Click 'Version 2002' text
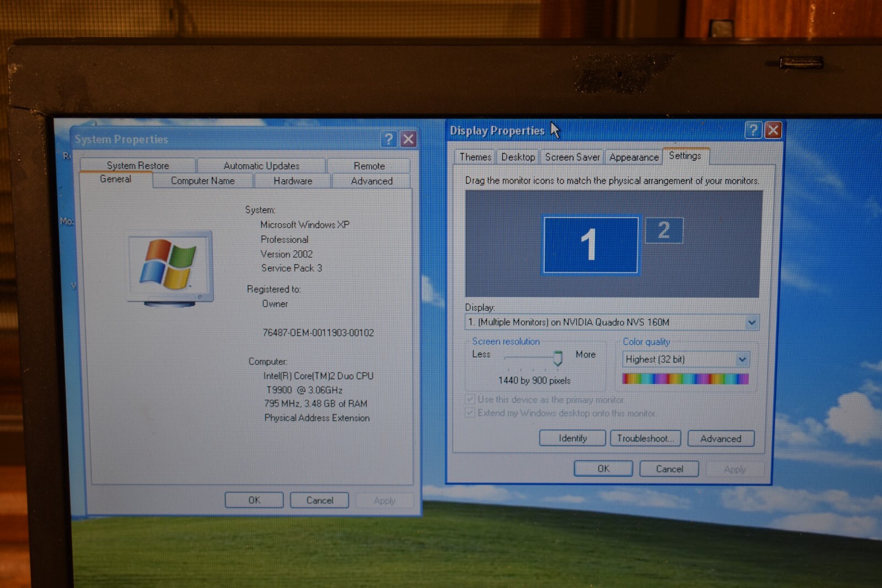The width and height of the screenshot is (882, 588). coord(287,254)
